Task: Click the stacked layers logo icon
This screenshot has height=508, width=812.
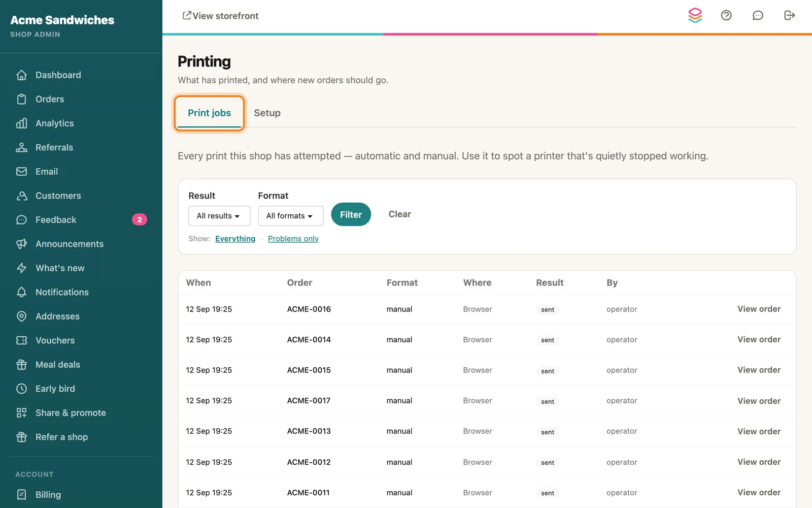Action: tap(695, 15)
